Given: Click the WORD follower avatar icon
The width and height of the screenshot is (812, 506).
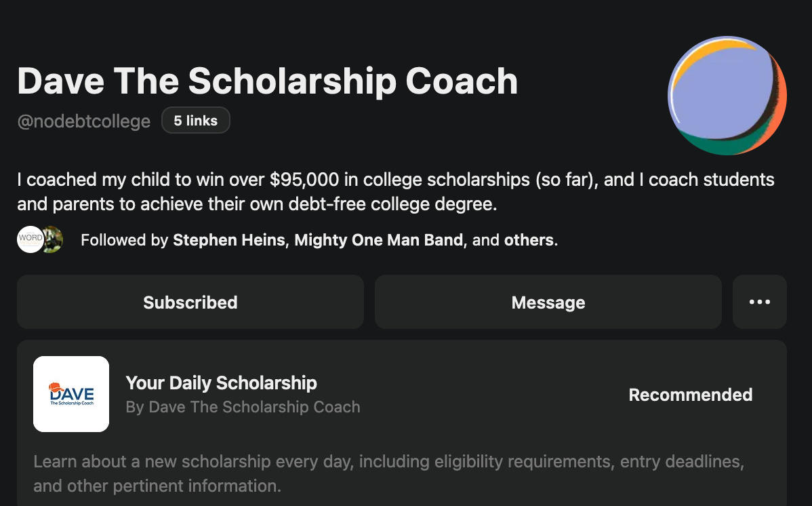Looking at the screenshot, I should point(30,239).
